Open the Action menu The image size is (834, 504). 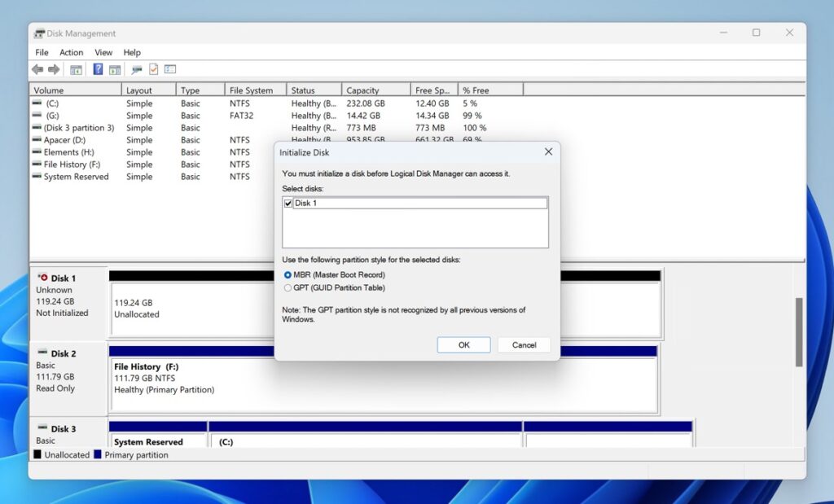(71, 52)
